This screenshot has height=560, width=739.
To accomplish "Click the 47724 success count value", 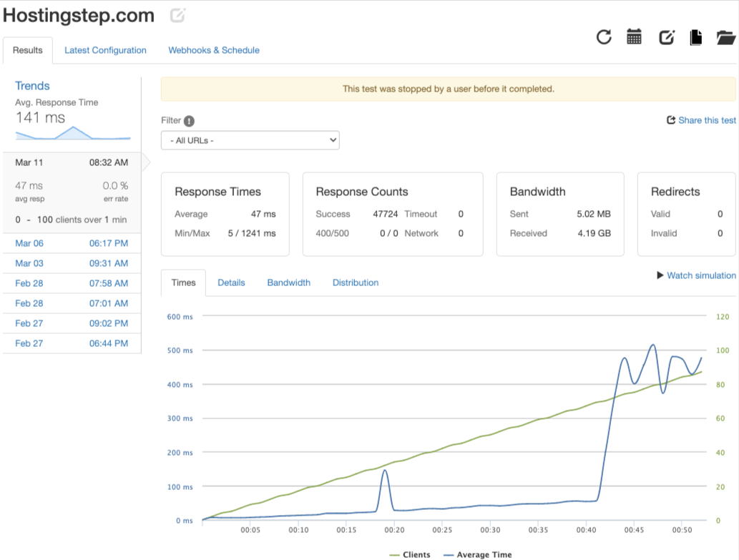I will 386,214.
